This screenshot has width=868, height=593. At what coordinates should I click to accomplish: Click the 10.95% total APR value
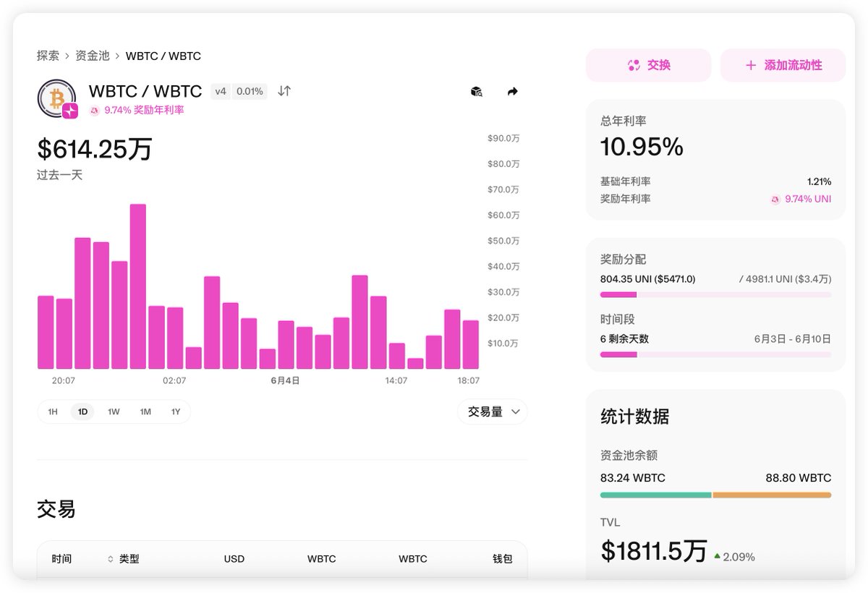tap(642, 148)
